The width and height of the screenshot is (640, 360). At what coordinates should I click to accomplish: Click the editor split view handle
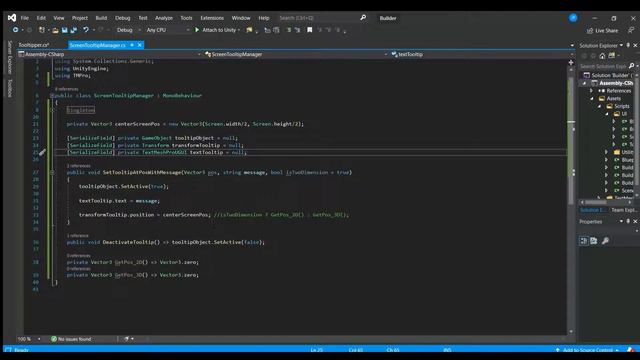click(x=571, y=62)
